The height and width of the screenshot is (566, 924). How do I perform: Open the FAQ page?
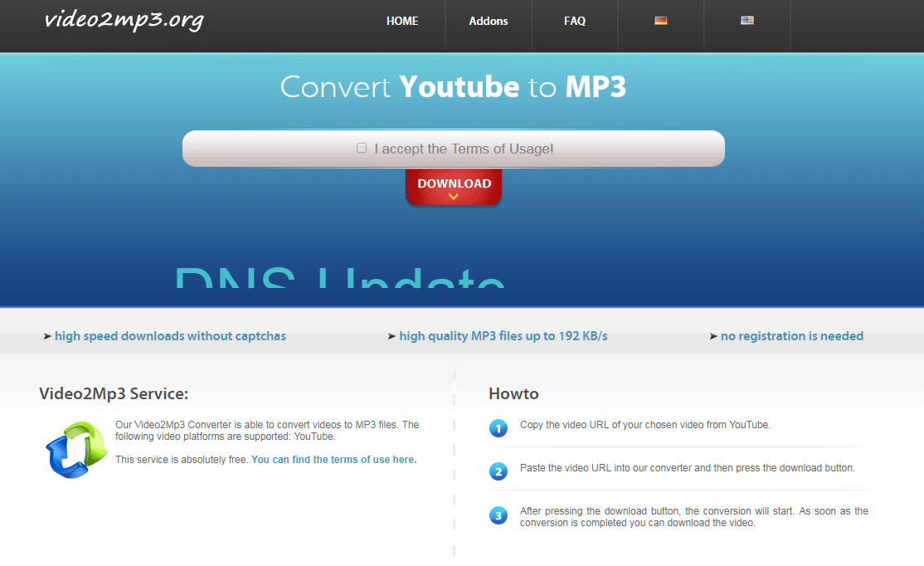point(575,22)
